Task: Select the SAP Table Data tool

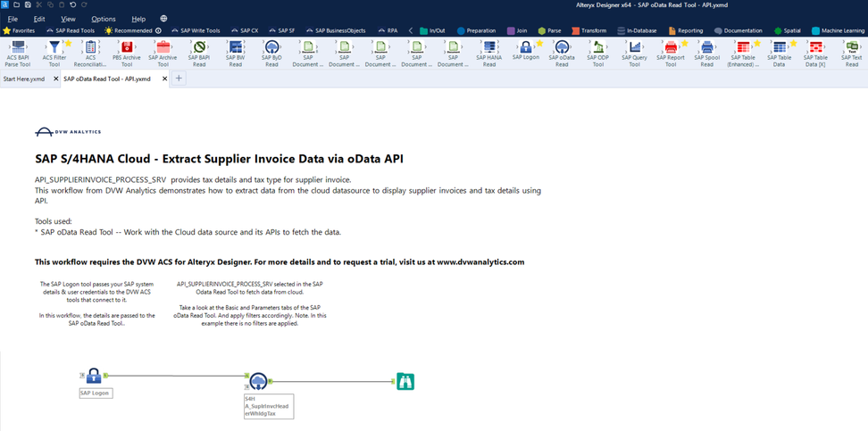Action: pyautogui.click(x=780, y=47)
